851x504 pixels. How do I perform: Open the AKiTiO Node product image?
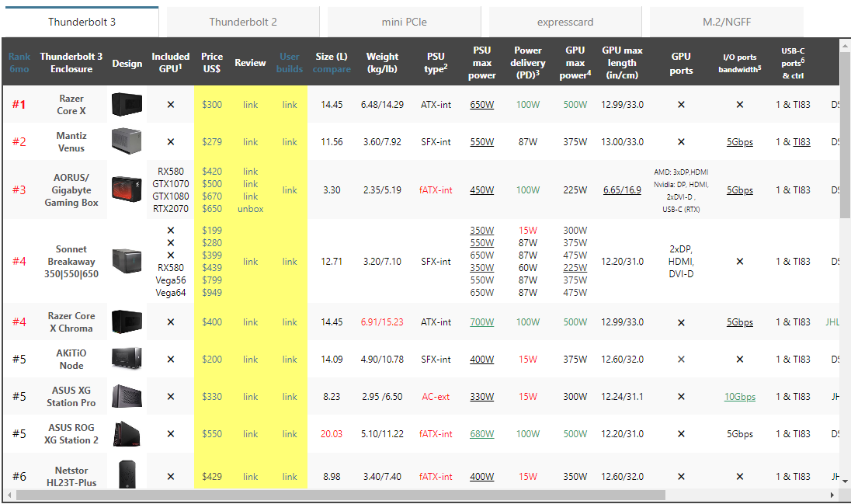(x=127, y=359)
